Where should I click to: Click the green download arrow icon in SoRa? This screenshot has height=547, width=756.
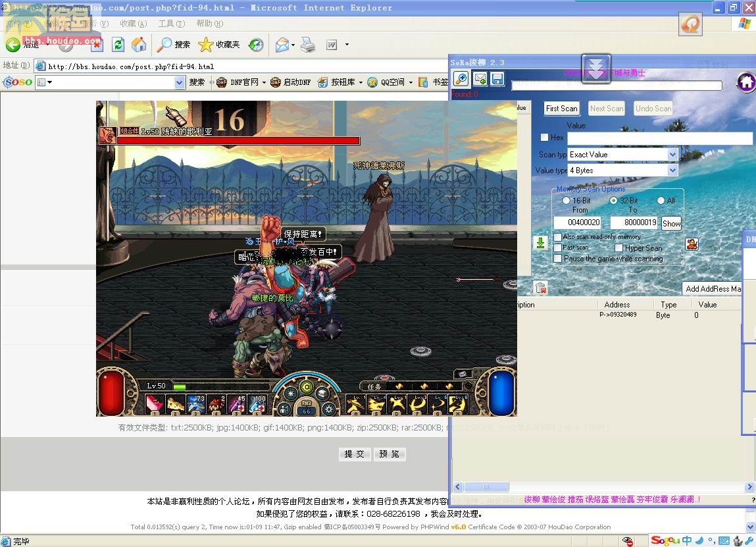[x=540, y=243]
